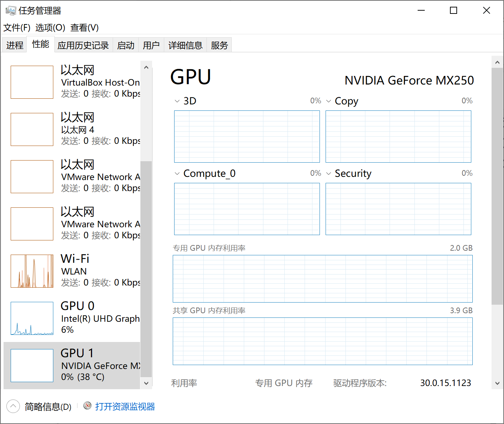This screenshot has width=504, height=424.
Task: Open the 查看(V) menu
Action: coord(85,28)
